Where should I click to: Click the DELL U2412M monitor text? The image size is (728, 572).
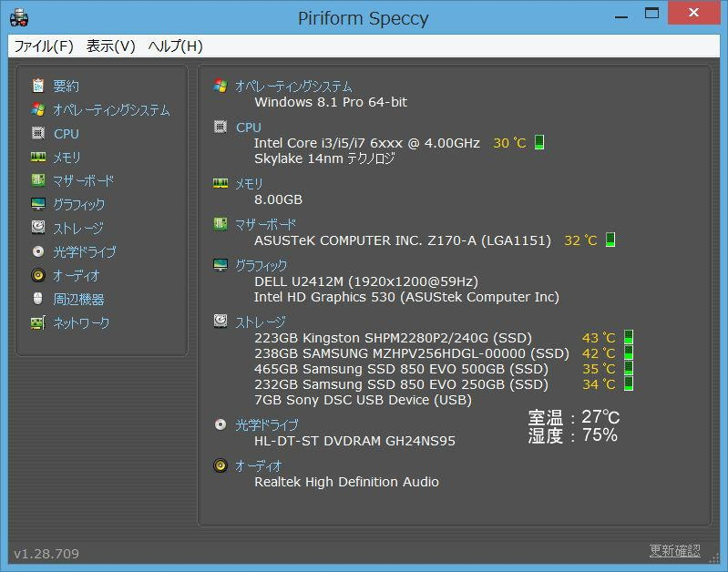366,281
